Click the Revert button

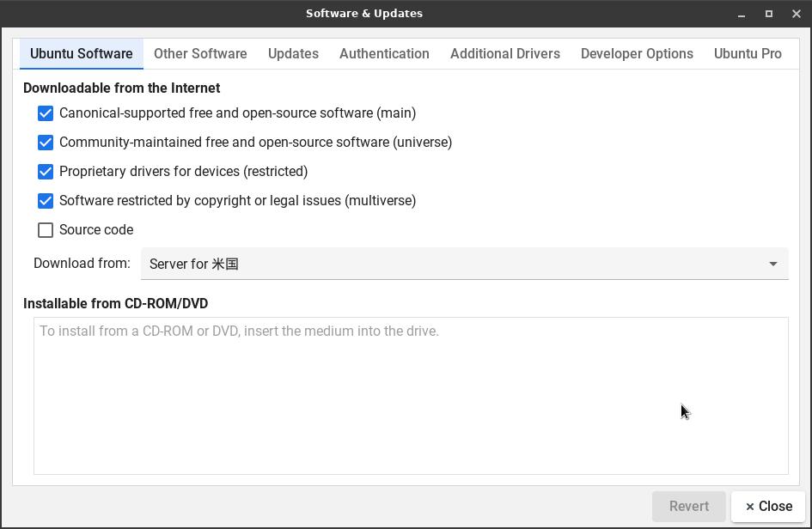click(689, 506)
